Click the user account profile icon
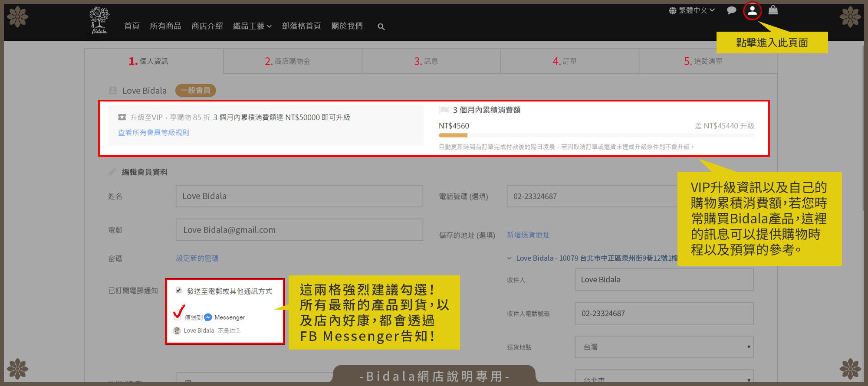Viewport: 868px width, 386px height. point(752,11)
